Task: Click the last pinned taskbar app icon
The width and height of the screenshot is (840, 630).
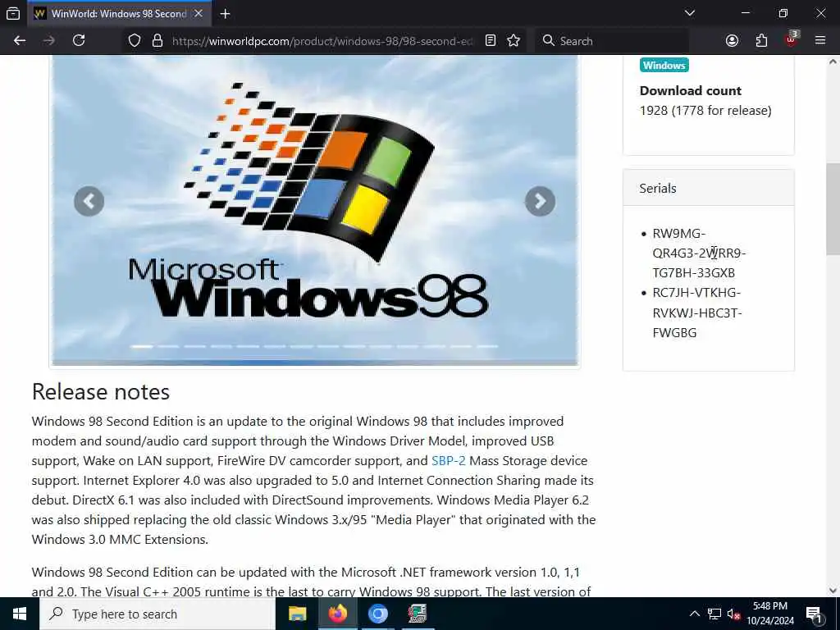Action: [x=418, y=614]
